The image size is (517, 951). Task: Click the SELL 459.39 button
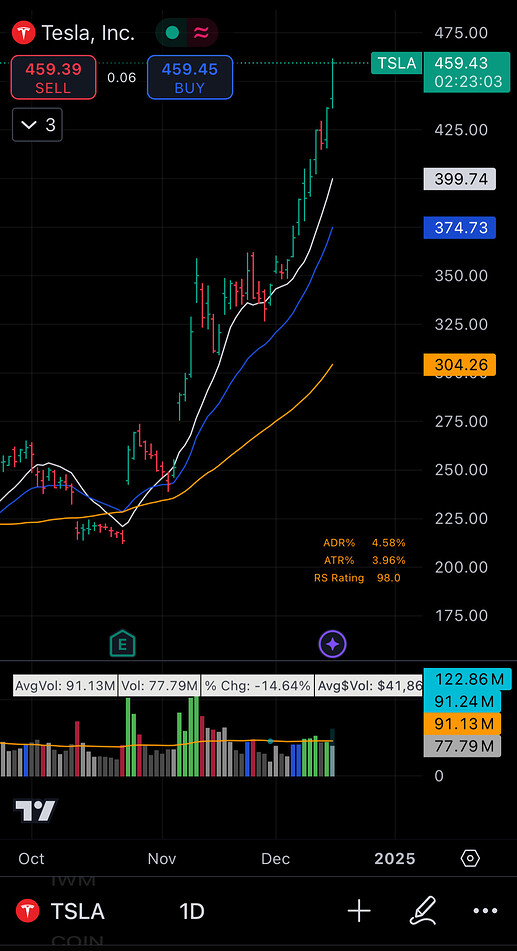(x=53, y=77)
